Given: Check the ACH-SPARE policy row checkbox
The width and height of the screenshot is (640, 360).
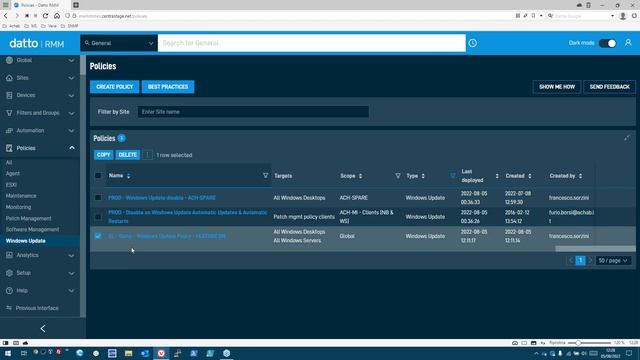Looking at the screenshot, I should pos(98,198).
